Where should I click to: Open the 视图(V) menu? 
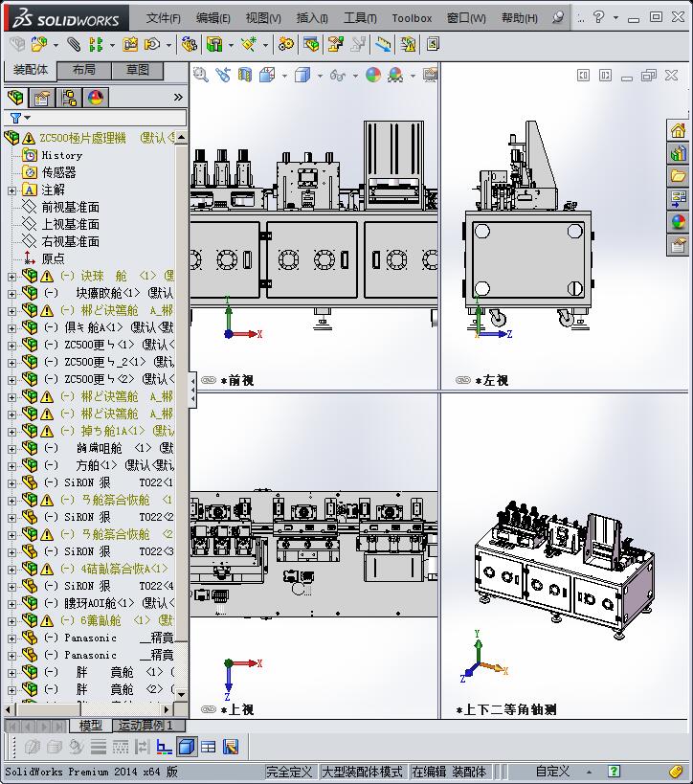click(263, 18)
